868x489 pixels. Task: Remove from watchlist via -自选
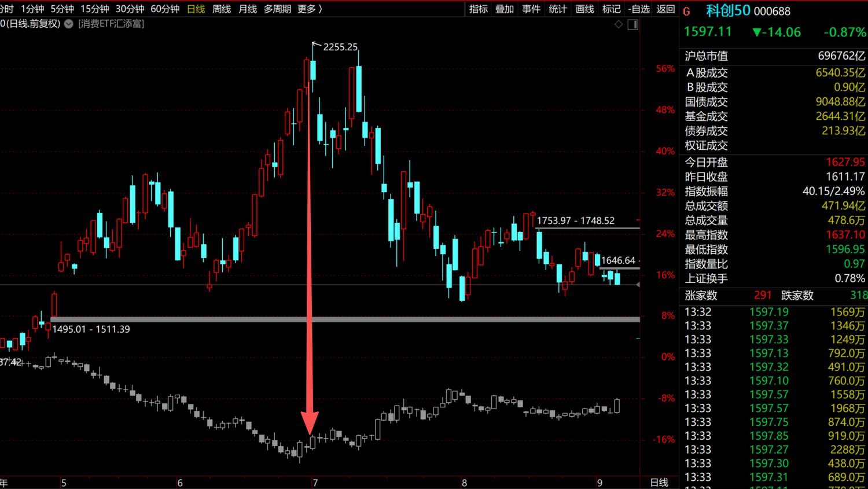tap(639, 9)
